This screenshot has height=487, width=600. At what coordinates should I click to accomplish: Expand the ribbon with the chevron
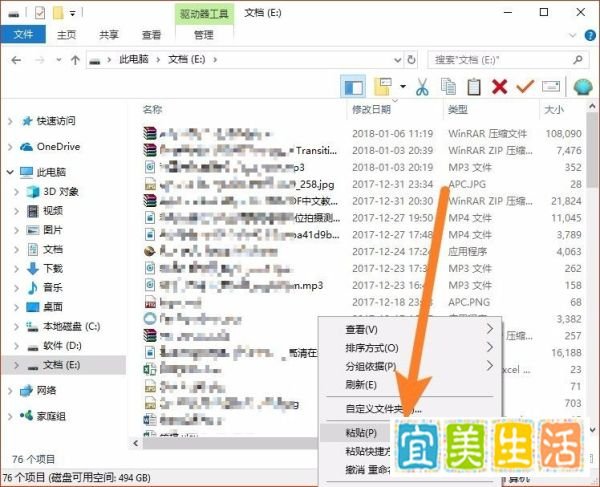[x=573, y=35]
